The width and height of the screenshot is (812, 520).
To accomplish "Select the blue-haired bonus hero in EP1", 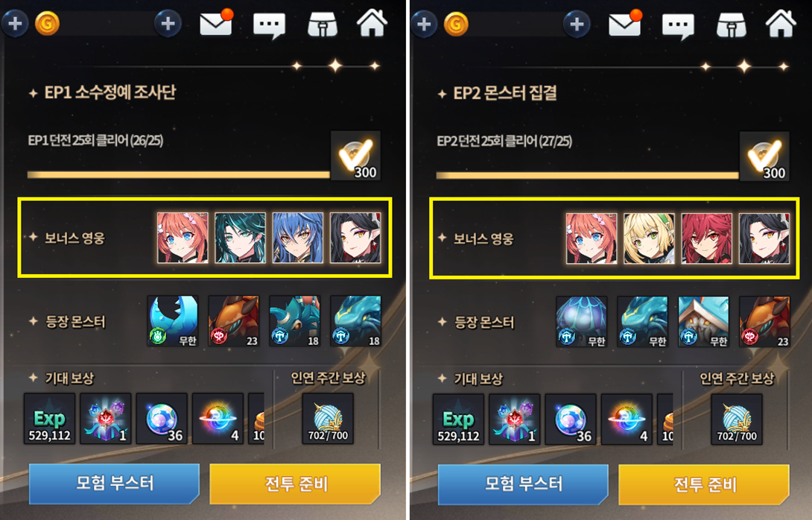I will pos(298,238).
